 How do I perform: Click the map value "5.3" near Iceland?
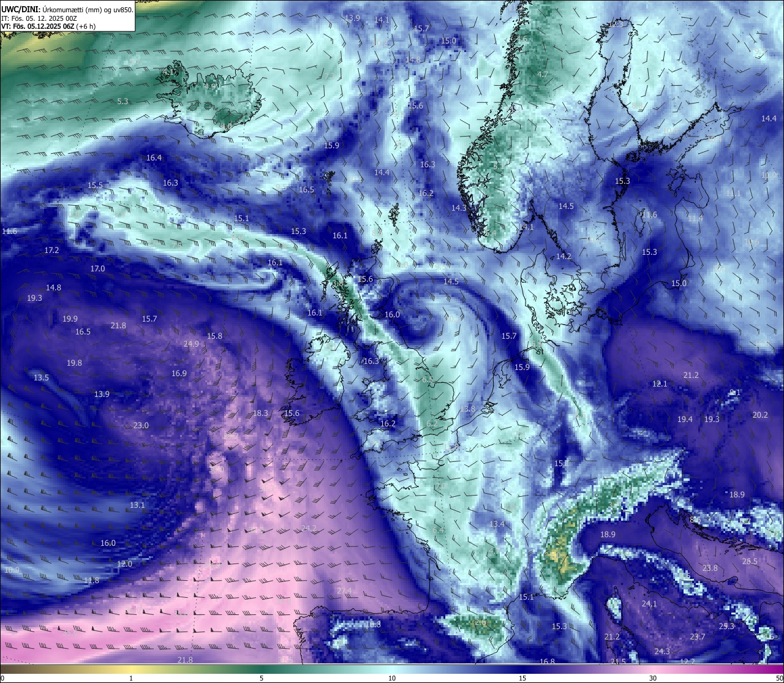pyautogui.click(x=123, y=101)
